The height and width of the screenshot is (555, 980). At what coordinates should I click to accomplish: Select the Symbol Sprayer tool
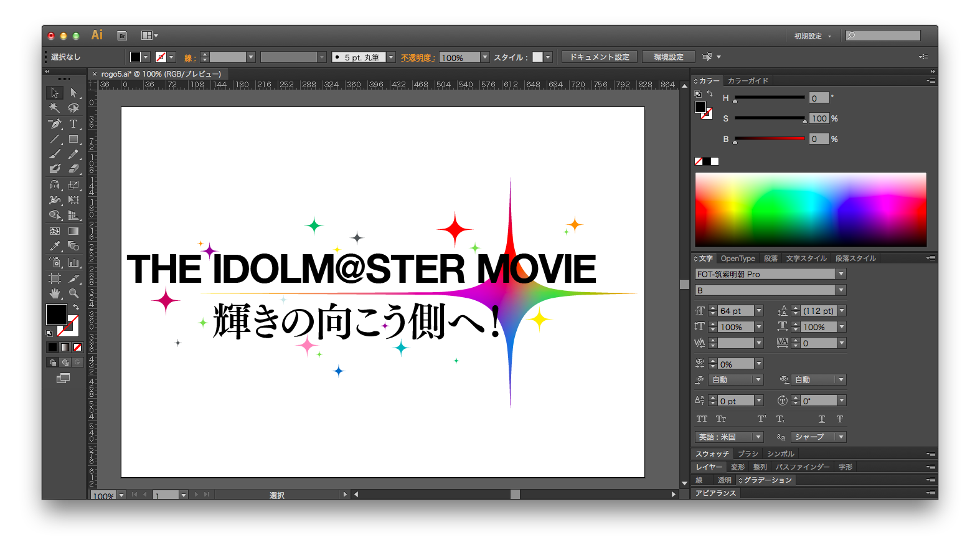(55, 262)
